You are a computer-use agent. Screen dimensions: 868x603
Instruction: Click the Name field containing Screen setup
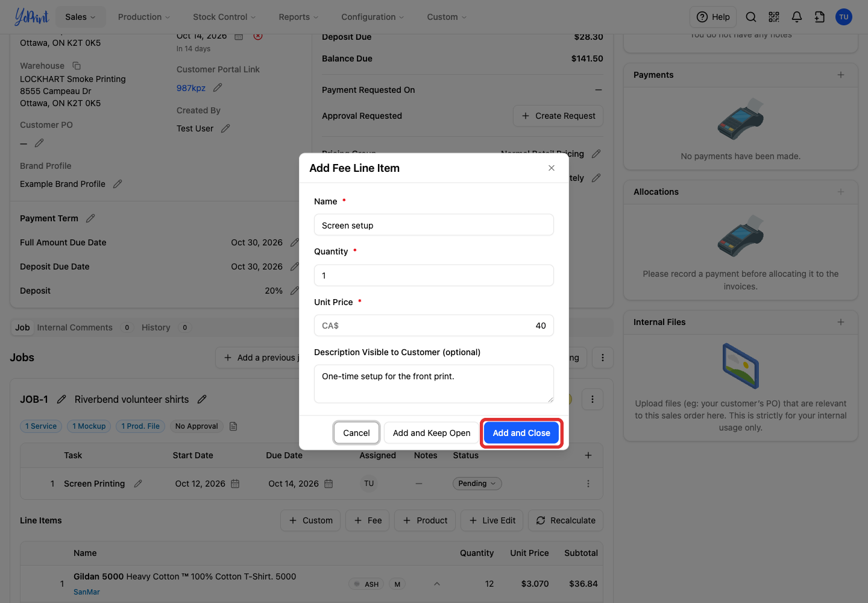pyautogui.click(x=434, y=225)
